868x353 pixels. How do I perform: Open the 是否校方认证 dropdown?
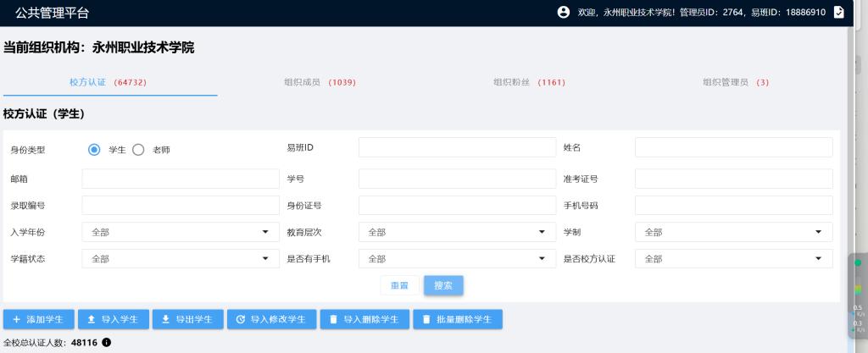733,258
